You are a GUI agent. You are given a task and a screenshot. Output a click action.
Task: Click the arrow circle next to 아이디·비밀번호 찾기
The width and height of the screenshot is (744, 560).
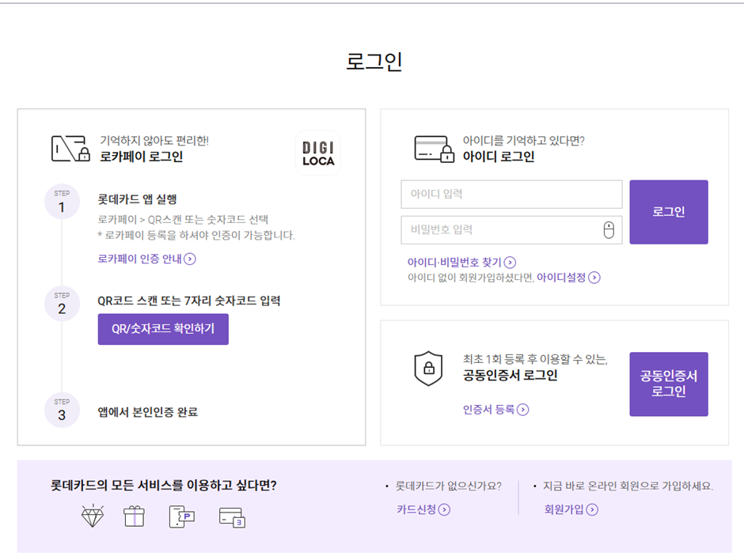[x=510, y=263]
